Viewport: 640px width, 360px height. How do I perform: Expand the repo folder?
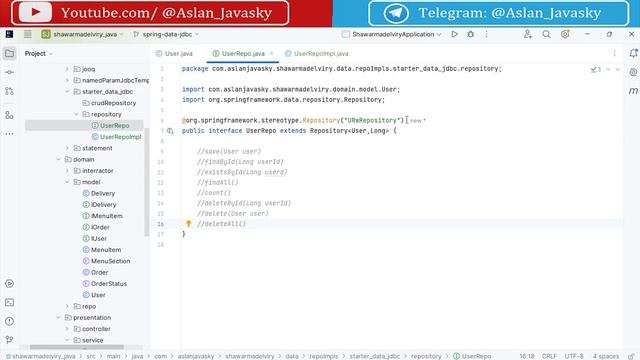tap(67, 306)
